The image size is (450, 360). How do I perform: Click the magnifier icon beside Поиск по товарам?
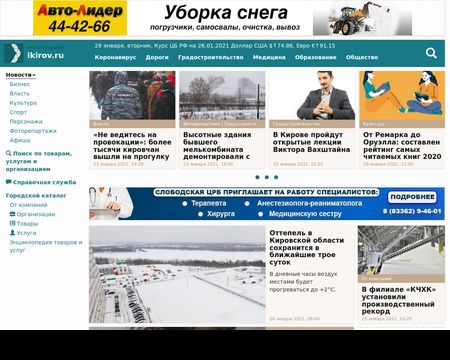(9, 153)
